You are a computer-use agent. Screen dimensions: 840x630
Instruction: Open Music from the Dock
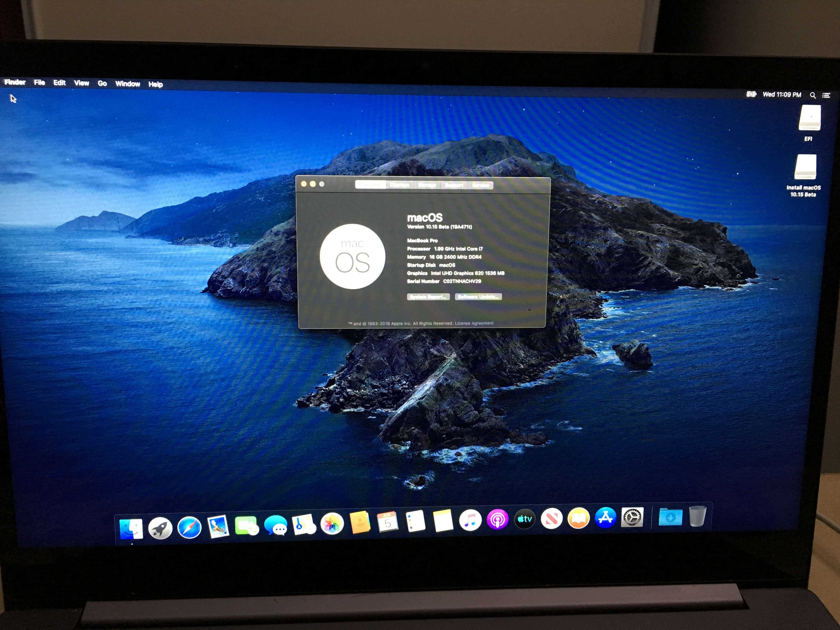click(470, 520)
